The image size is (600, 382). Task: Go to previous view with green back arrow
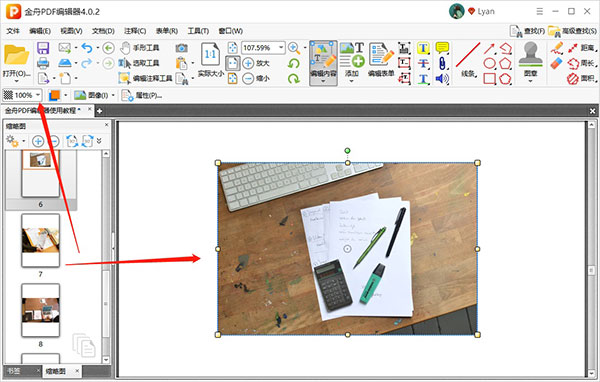pos(108,48)
